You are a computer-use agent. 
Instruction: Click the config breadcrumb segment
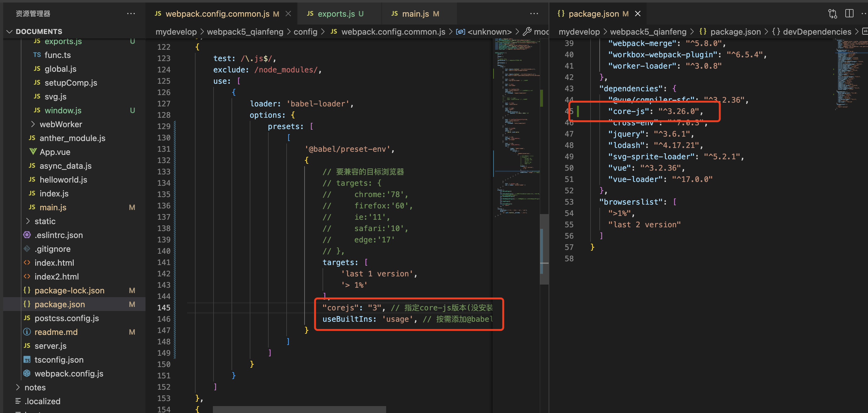pyautogui.click(x=305, y=32)
